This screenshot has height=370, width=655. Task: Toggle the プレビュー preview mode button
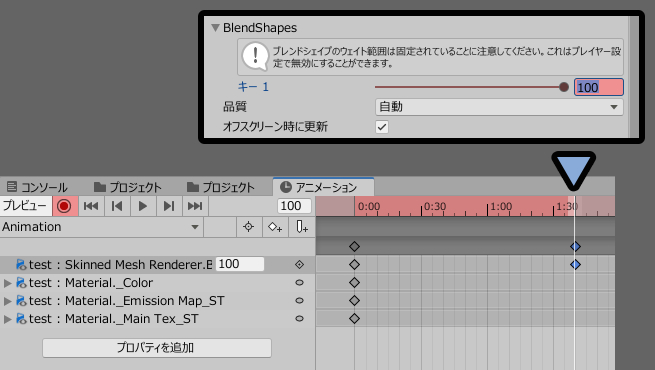click(x=25, y=206)
